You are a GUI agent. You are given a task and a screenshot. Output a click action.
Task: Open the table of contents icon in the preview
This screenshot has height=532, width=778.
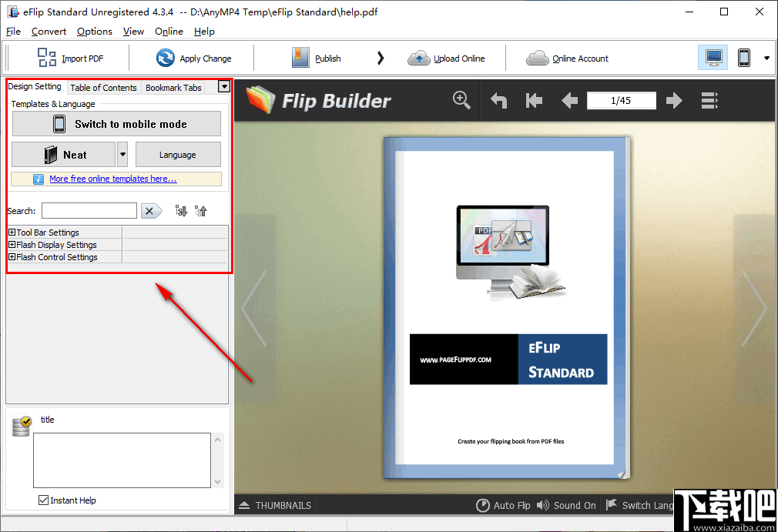click(709, 100)
